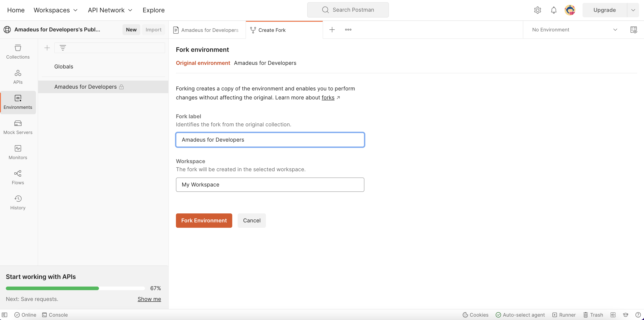Expand the Workspaces dropdown menu
Viewport: 644px width, 320px height.
coord(55,10)
